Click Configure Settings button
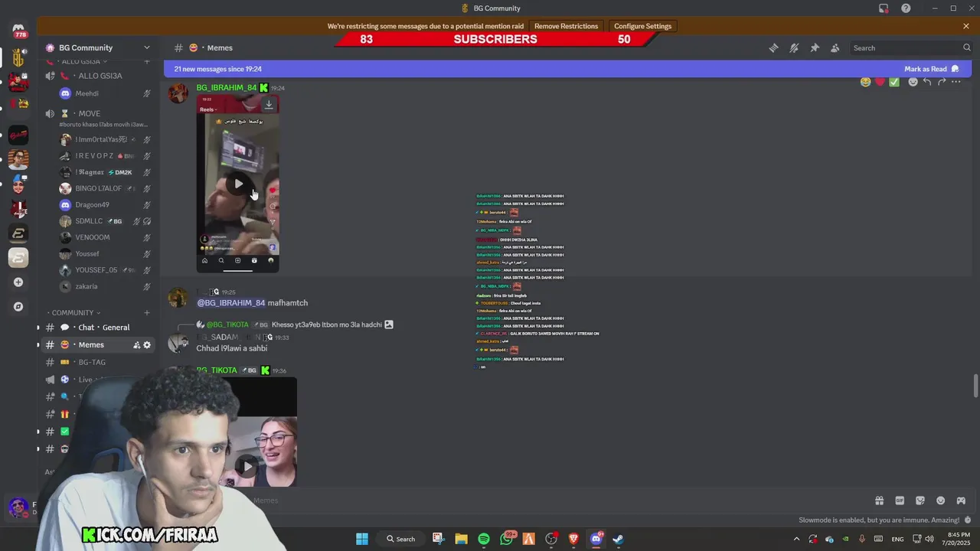The image size is (980, 551). (x=642, y=26)
